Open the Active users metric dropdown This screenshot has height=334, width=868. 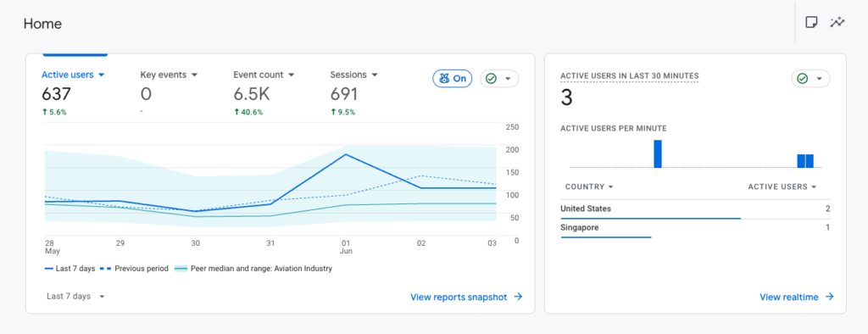73,75
